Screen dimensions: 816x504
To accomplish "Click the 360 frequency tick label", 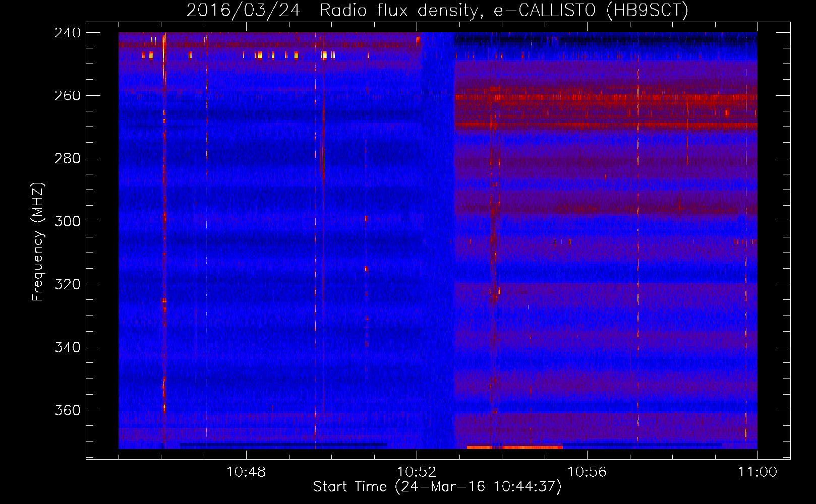I will (68, 411).
